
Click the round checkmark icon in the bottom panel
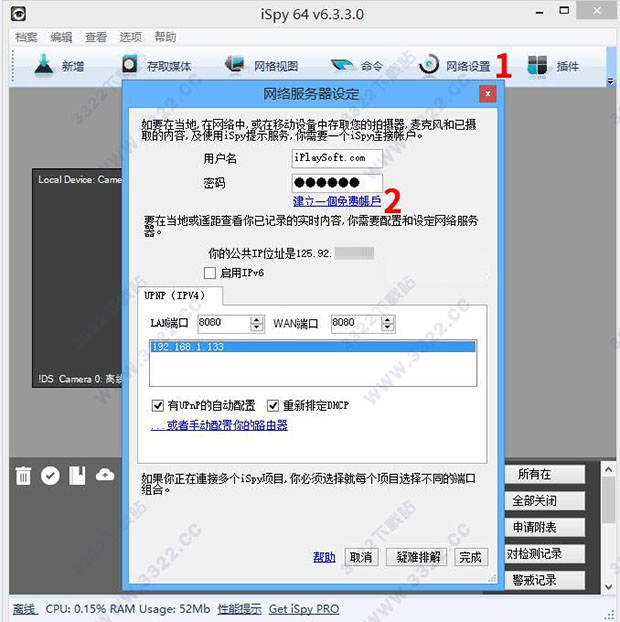pos(50,475)
